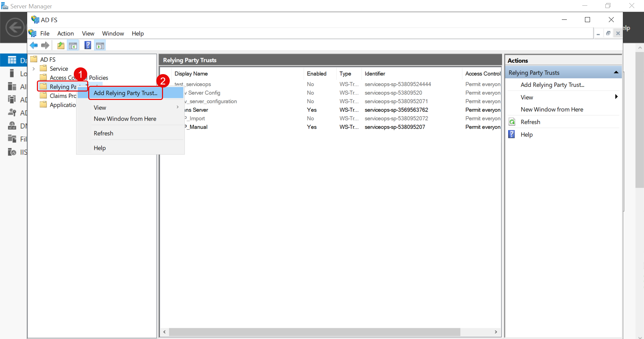Screen dimensions: 644x339
Task: Click Add Relying Party Trust in Actions pane
Action: pyautogui.click(x=552, y=85)
